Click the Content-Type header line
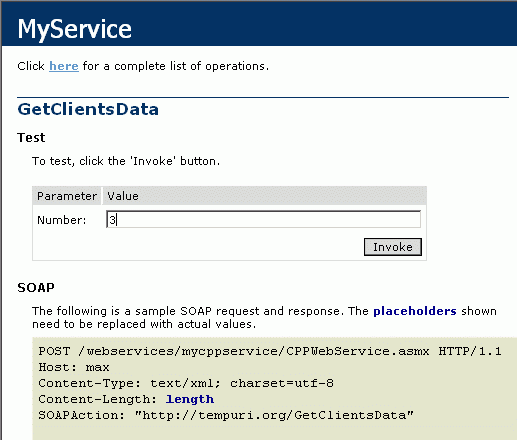This screenshot has width=517, height=440. click(x=186, y=383)
